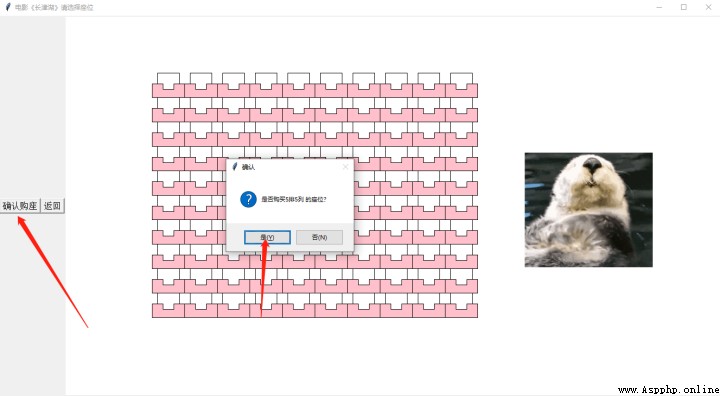
Task: Decline with 否(N) in the dialog
Action: [x=319, y=238]
